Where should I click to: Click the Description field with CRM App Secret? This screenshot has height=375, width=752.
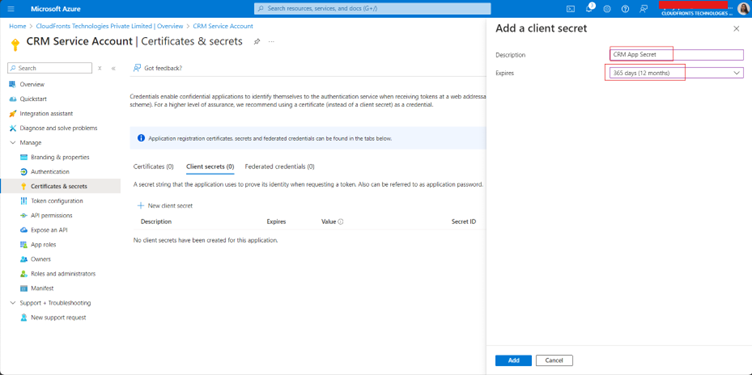(676, 55)
